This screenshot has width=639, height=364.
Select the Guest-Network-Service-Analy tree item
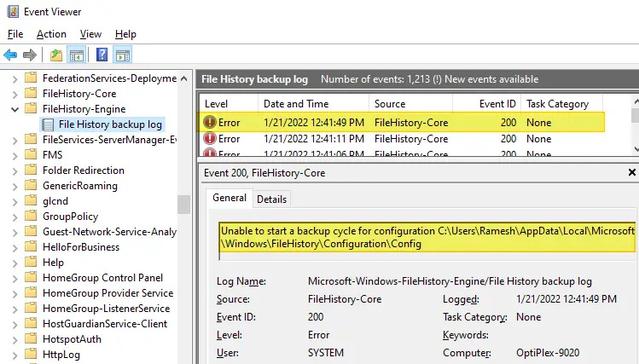pyautogui.click(x=109, y=232)
